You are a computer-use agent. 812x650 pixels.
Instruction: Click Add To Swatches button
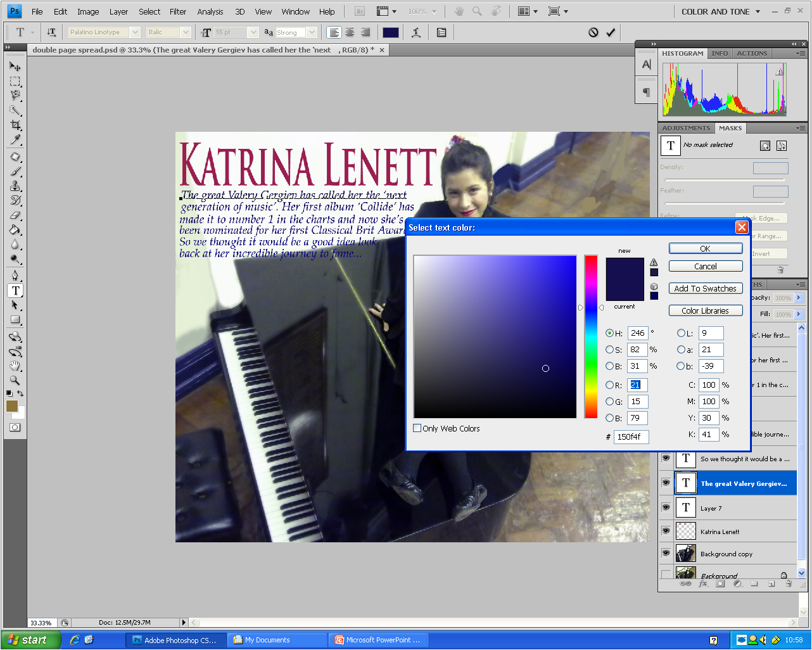pyautogui.click(x=706, y=288)
